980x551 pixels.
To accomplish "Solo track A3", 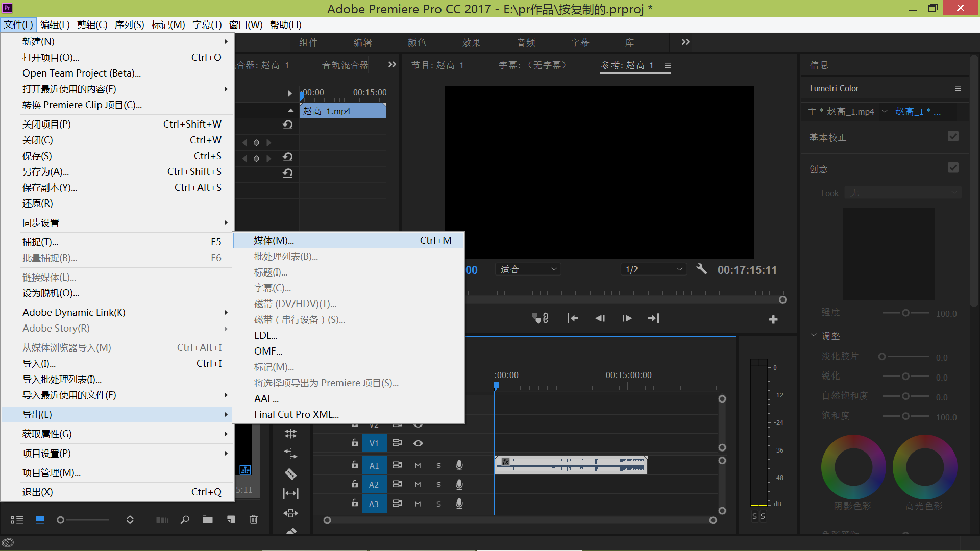I will coord(438,504).
